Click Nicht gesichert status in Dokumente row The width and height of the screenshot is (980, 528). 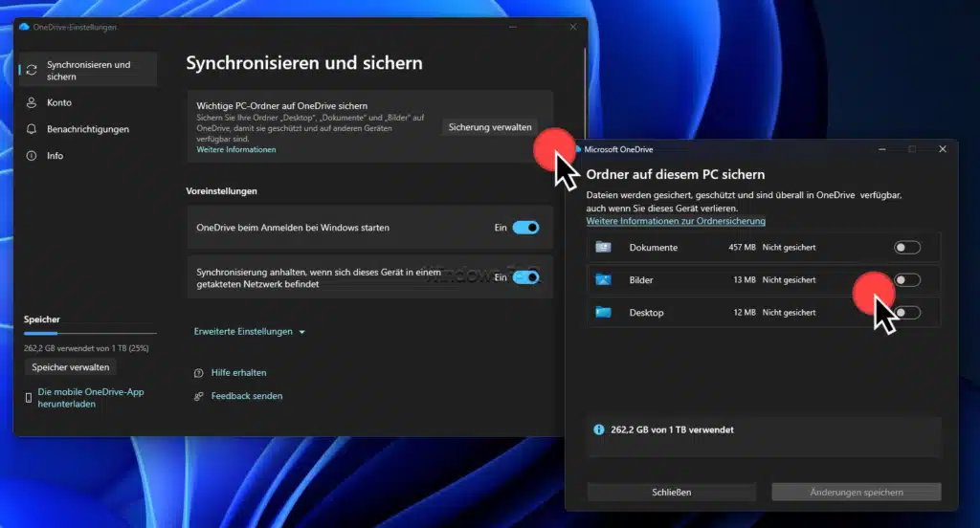tap(789, 248)
